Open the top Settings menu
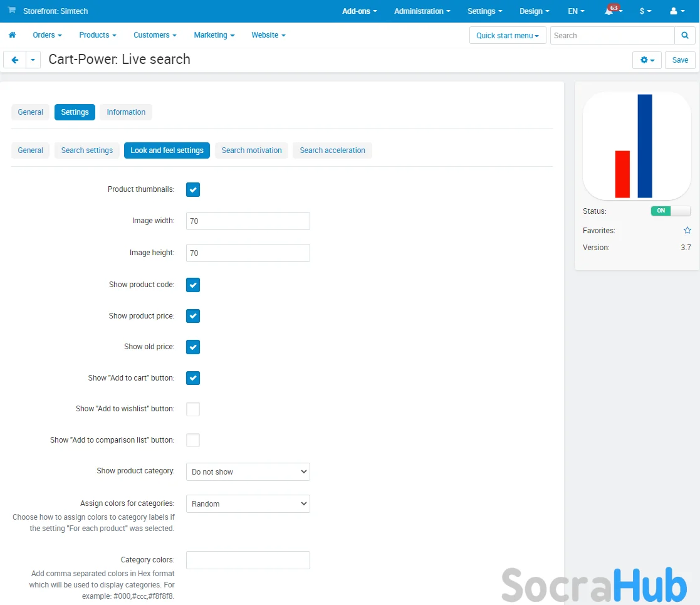Screen dimensions: 700x605 484,11
